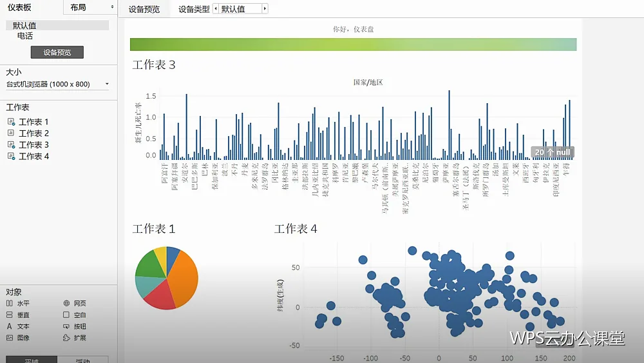Enable 平铺 tiled layout mode
644x363 pixels.
pos(32,360)
